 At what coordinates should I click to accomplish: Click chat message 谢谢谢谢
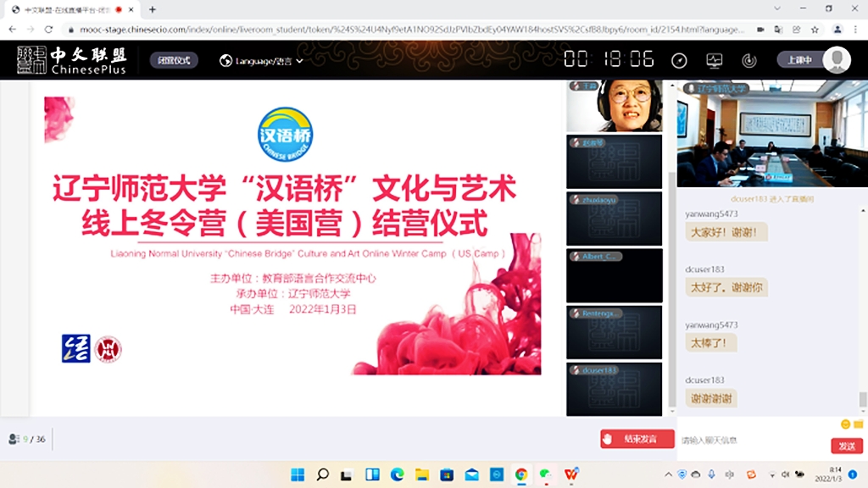[x=711, y=398]
